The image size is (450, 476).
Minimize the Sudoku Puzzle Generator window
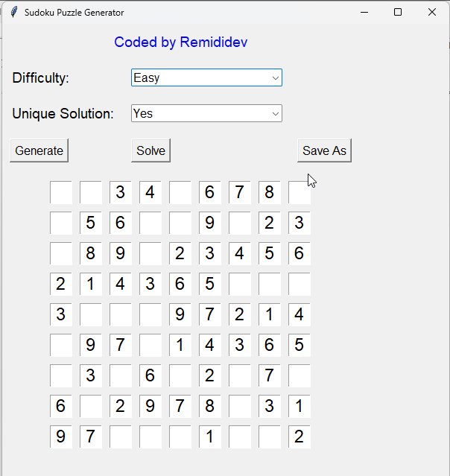click(x=364, y=12)
